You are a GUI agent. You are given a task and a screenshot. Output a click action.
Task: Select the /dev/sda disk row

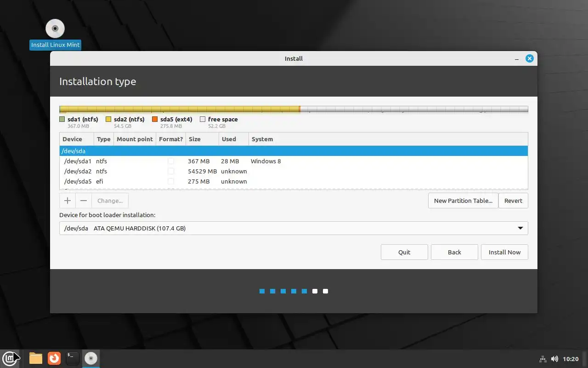click(x=294, y=151)
